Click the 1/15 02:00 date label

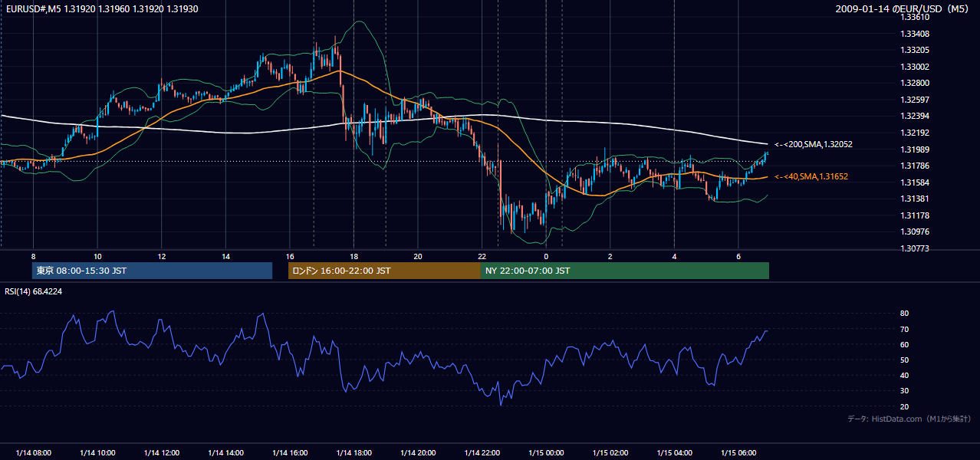coord(610,452)
